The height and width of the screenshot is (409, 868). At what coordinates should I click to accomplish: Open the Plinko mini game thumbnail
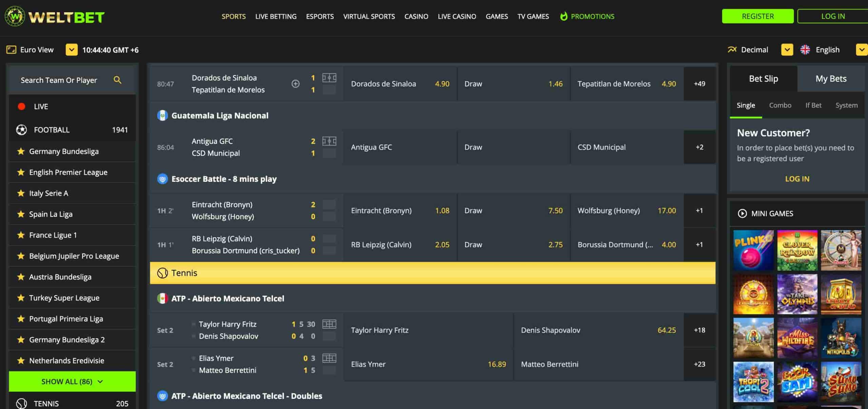pos(753,250)
